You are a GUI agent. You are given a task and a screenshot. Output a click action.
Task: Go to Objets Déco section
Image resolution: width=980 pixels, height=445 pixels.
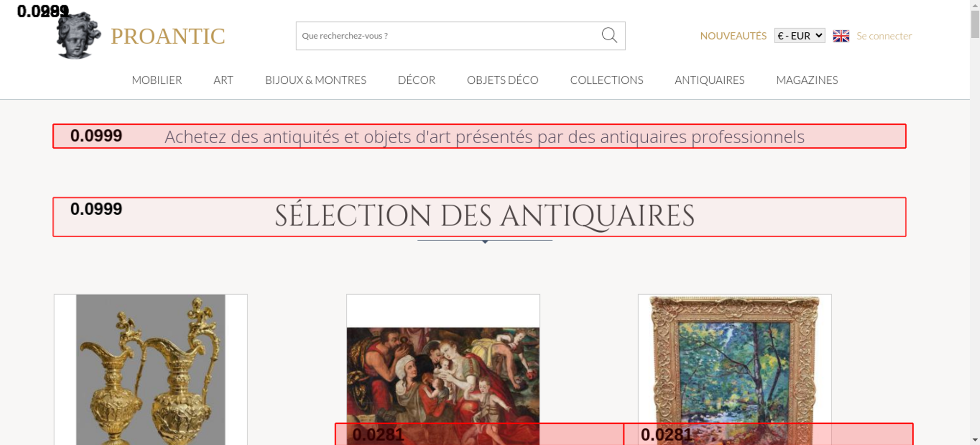coord(502,80)
